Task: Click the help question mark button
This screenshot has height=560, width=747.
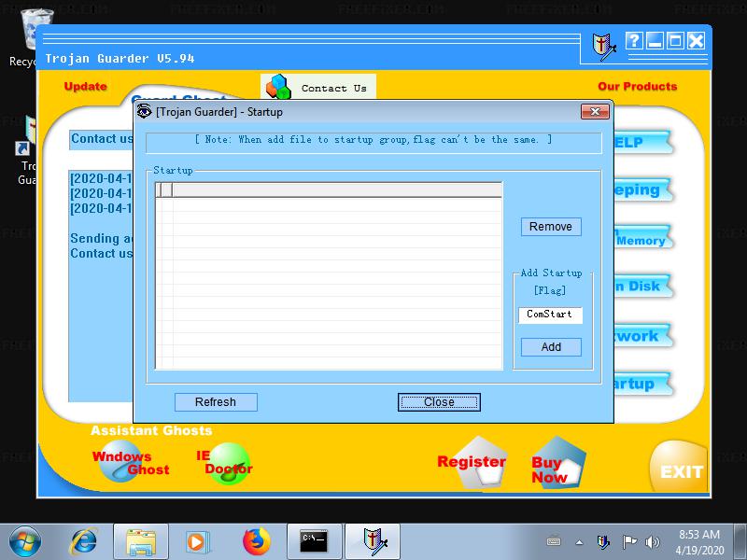Action: point(634,41)
